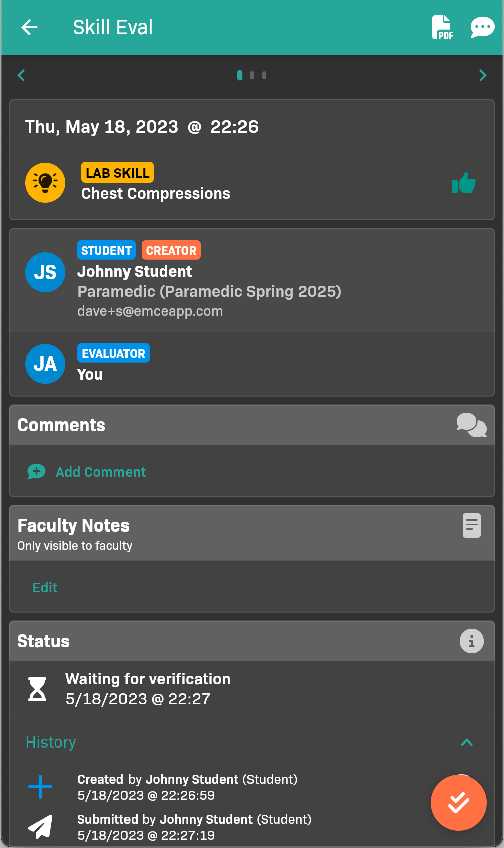Export the skill eval as PDF
Viewport: 504px width, 848px height.
(x=442, y=27)
